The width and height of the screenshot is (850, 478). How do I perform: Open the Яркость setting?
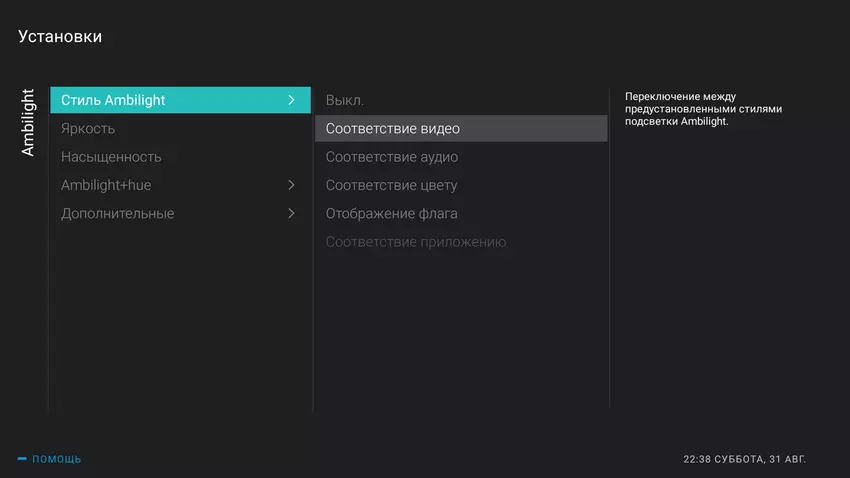pyautogui.click(x=88, y=129)
